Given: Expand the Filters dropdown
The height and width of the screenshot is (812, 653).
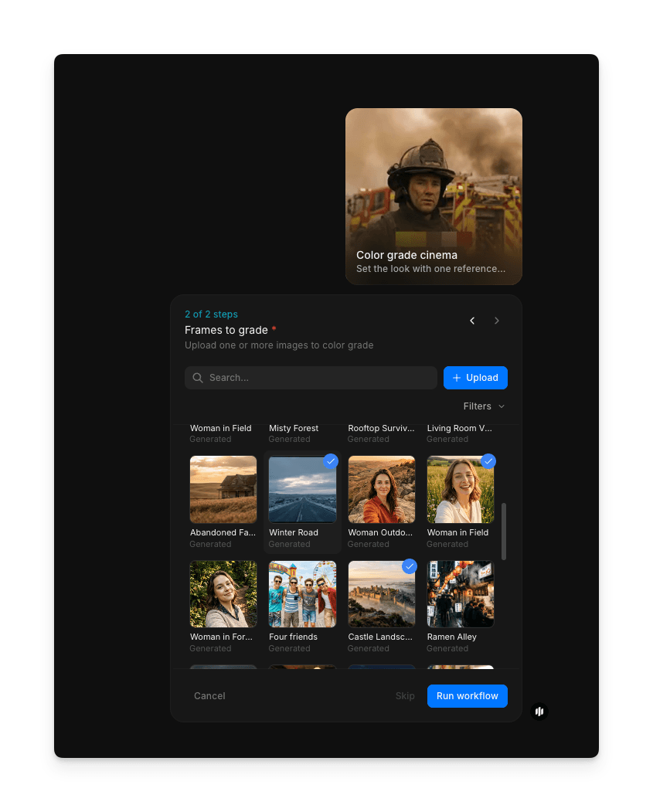Looking at the screenshot, I should coord(484,406).
